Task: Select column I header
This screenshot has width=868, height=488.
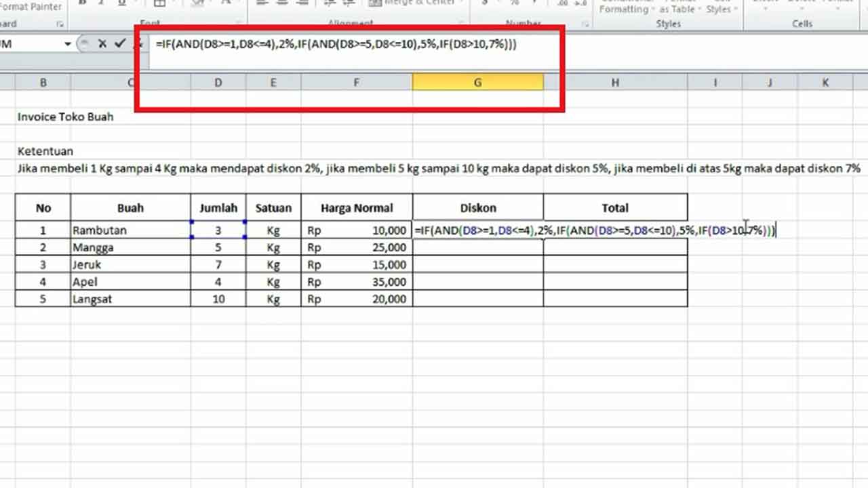Action: tap(715, 82)
